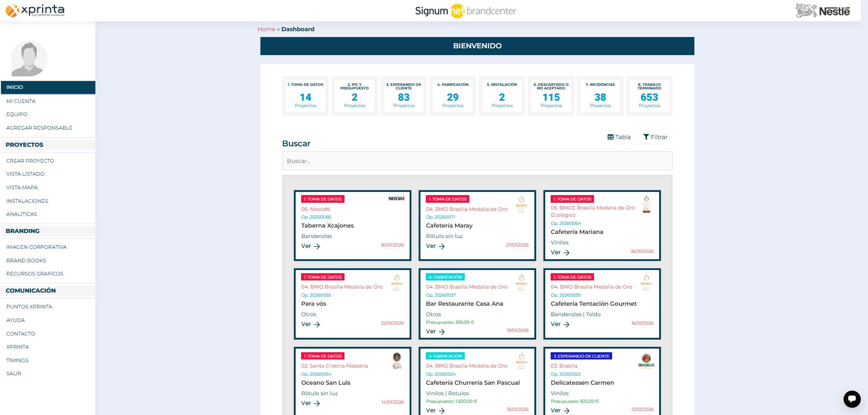868x415 pixels.
Task: Select the 4. Fabricación status counter
Action: tap(453, 96)
